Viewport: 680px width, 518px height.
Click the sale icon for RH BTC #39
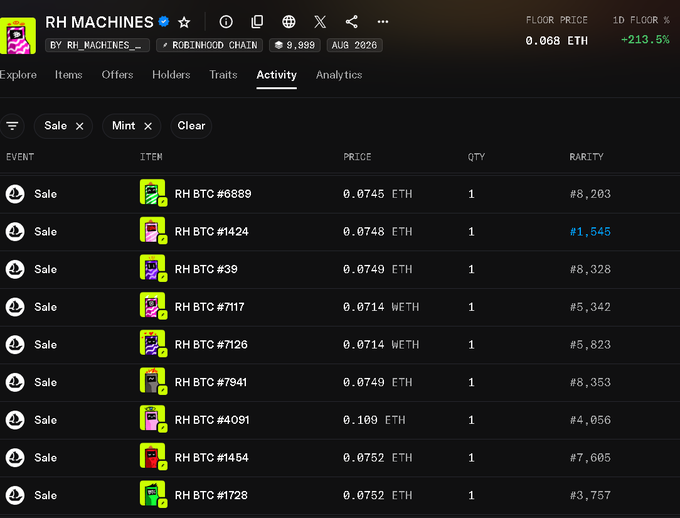tap(15, 269)
